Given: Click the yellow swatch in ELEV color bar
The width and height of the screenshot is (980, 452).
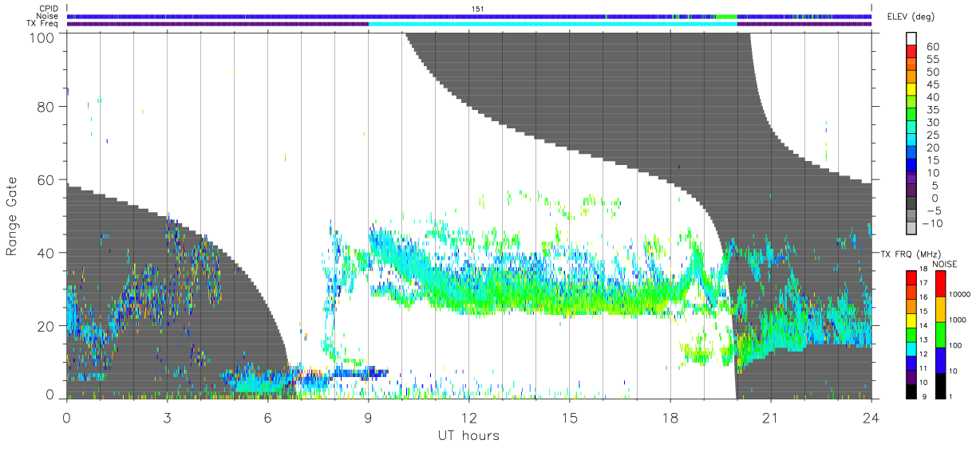Looking at the screenshot, I should [911, 90].
